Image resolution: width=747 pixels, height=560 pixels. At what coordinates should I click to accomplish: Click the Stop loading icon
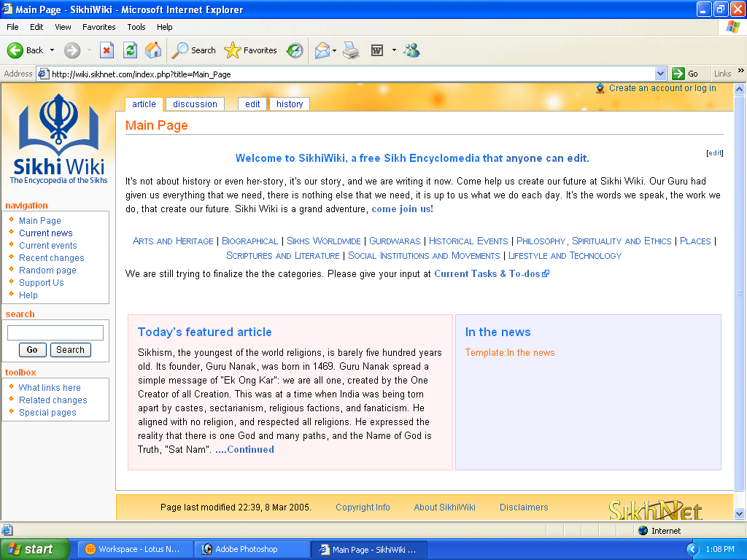pyautogui.click(x=107, y=50)
